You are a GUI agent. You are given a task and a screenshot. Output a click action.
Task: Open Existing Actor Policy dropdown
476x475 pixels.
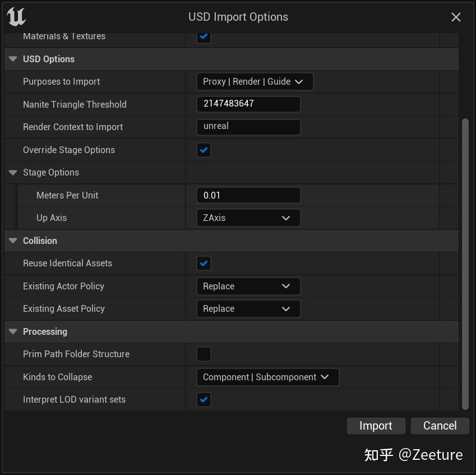tap(248, 287)
